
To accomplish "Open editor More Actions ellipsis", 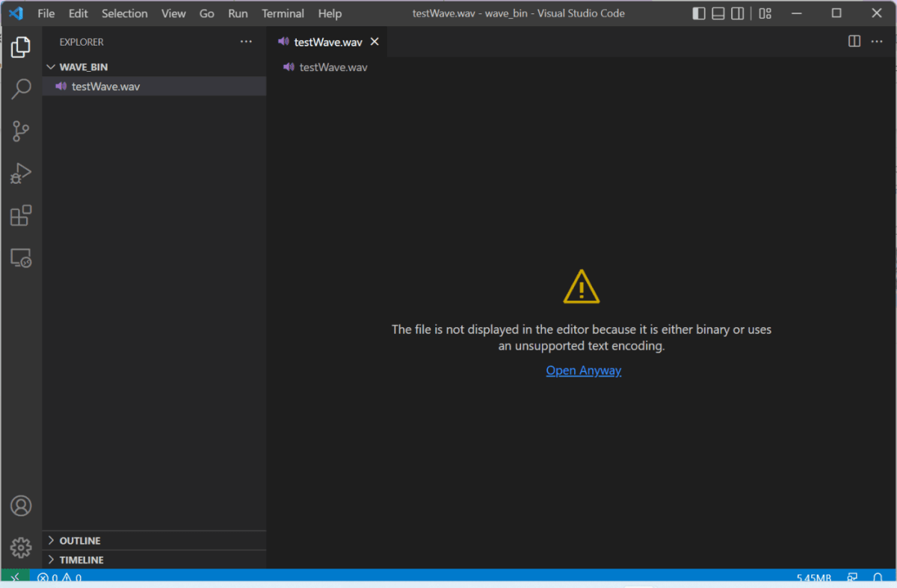I will click(x=877, y=41).
